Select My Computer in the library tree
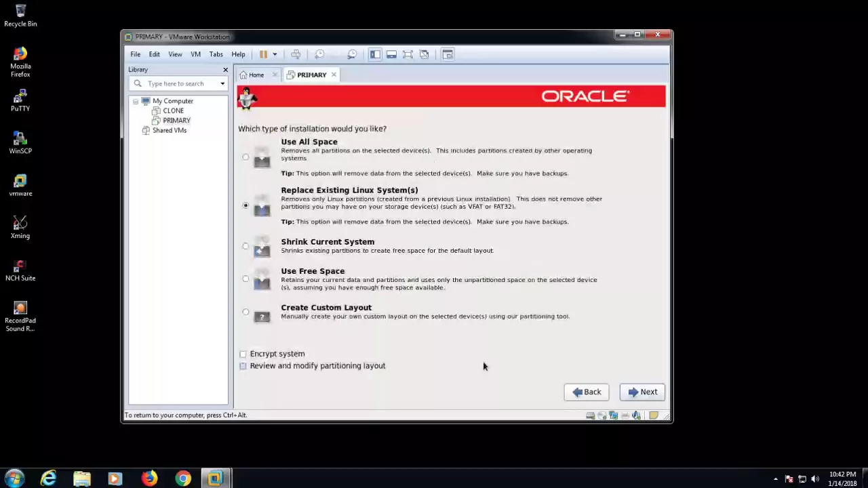The width and height of the screenshot is (868, 488). [172, 101]
